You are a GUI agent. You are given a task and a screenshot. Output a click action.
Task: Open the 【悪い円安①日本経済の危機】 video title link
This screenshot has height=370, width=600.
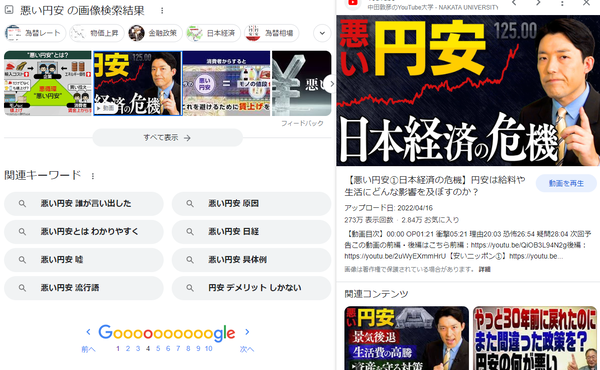pyautogui.click(x=435, y=186)
